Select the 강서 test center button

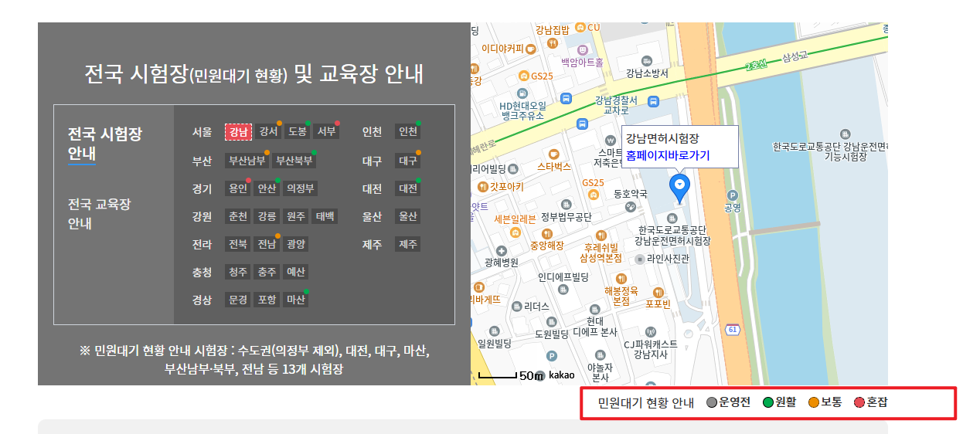click(268, 132)
